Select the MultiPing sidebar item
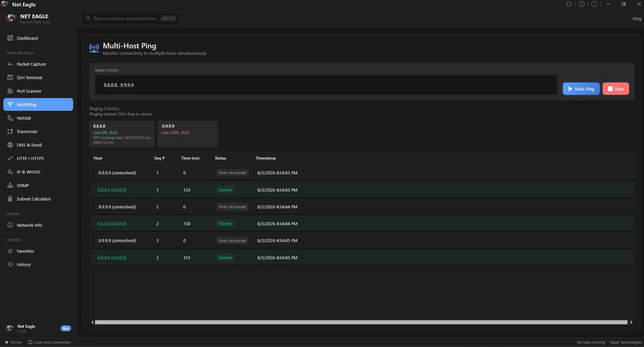The image size is (644, 347). point(38,104)
